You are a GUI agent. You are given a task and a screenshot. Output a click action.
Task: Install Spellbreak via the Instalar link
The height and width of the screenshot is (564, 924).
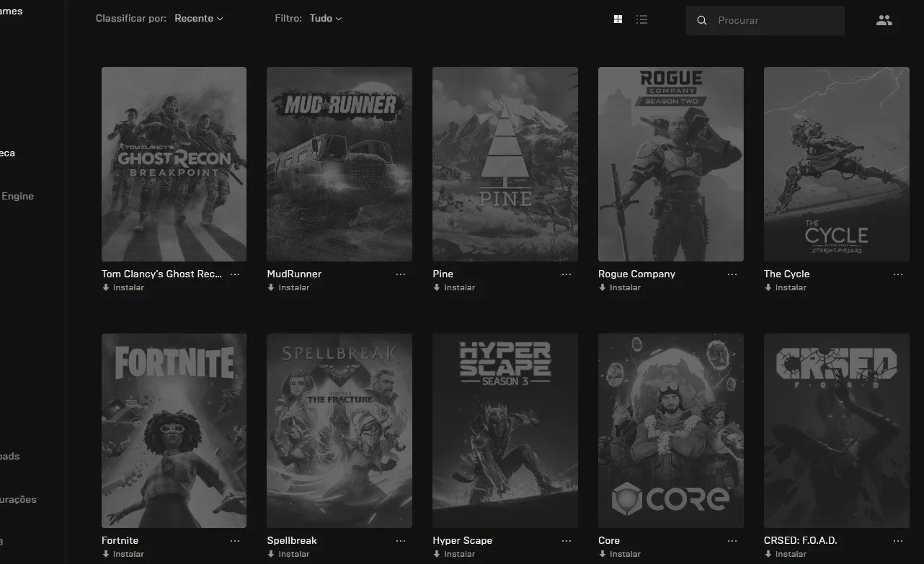(288, 554)
